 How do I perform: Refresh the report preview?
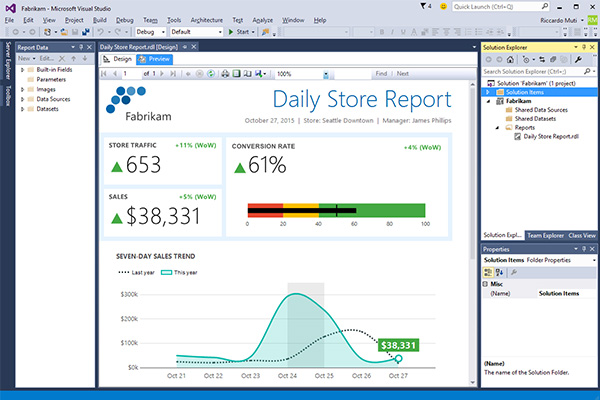[210, 73]
